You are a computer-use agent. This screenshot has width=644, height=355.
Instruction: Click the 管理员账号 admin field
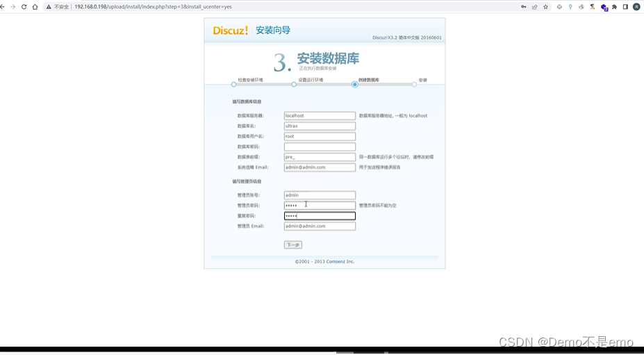320,195
